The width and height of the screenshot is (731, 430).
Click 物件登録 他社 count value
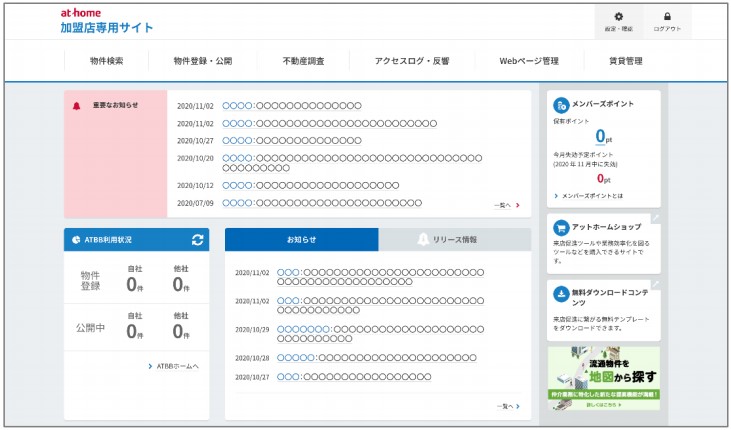[x=181, y=284]
